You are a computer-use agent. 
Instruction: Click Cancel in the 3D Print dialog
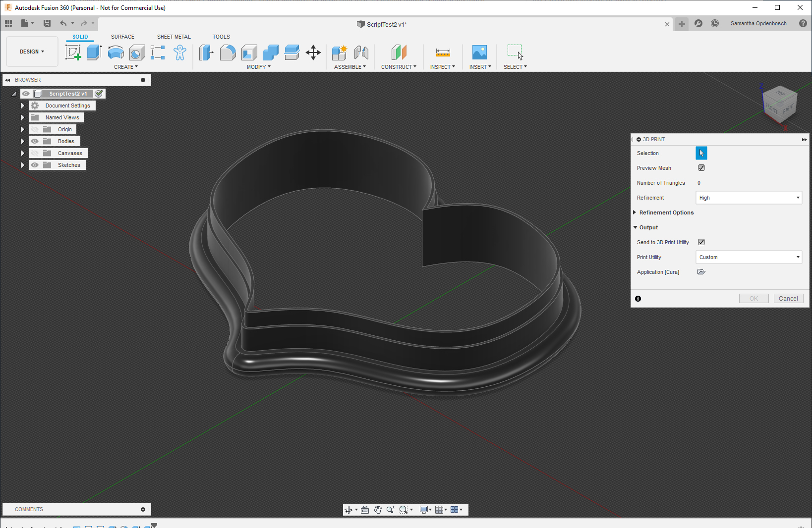tap(788, 299)
